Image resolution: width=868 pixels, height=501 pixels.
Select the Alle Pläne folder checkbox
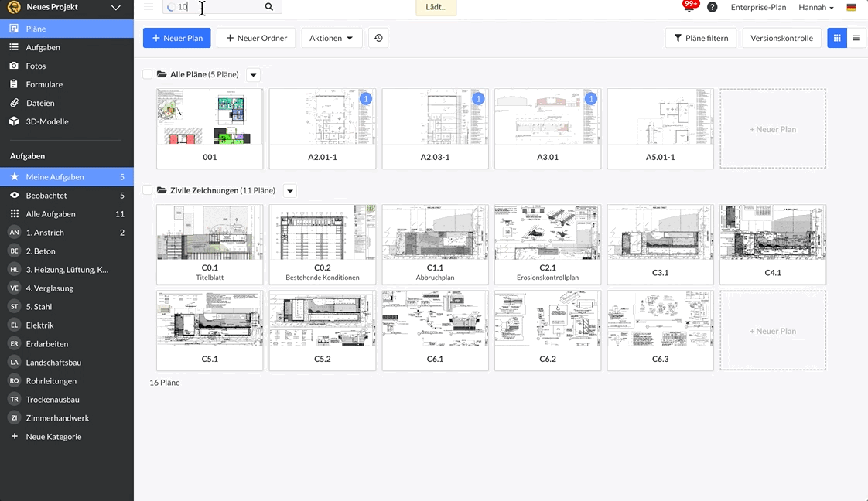coord(147,74)
